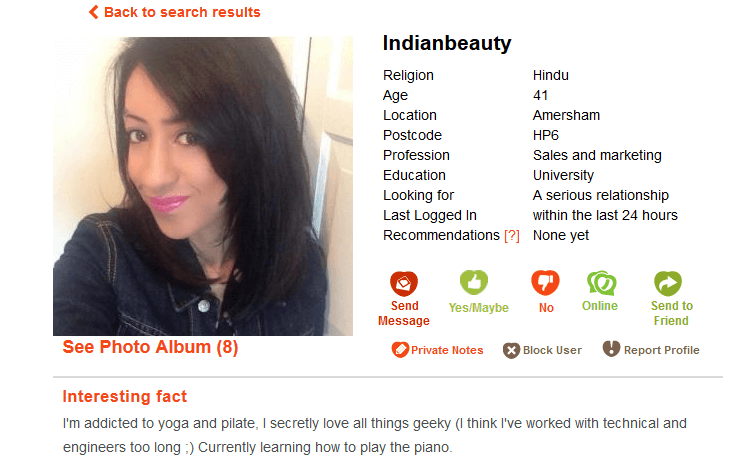Click the Send Message text label
This screenshot has height=462, width=740.
click(404, 313)
